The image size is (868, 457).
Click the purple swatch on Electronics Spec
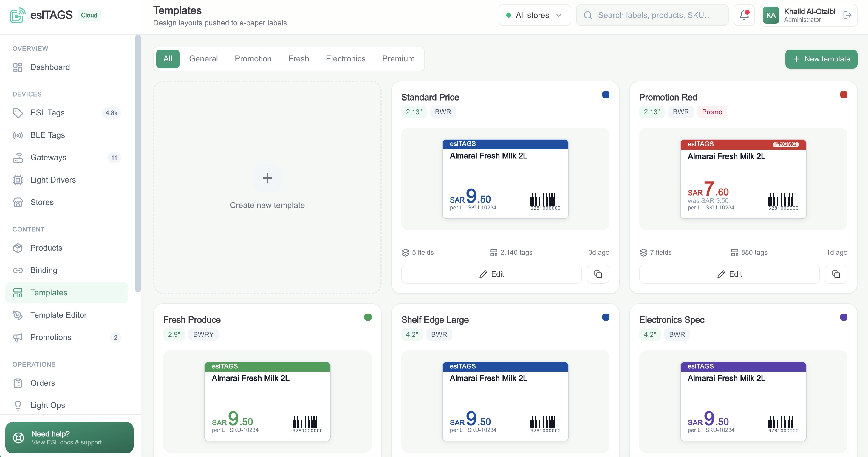[844, 317]
